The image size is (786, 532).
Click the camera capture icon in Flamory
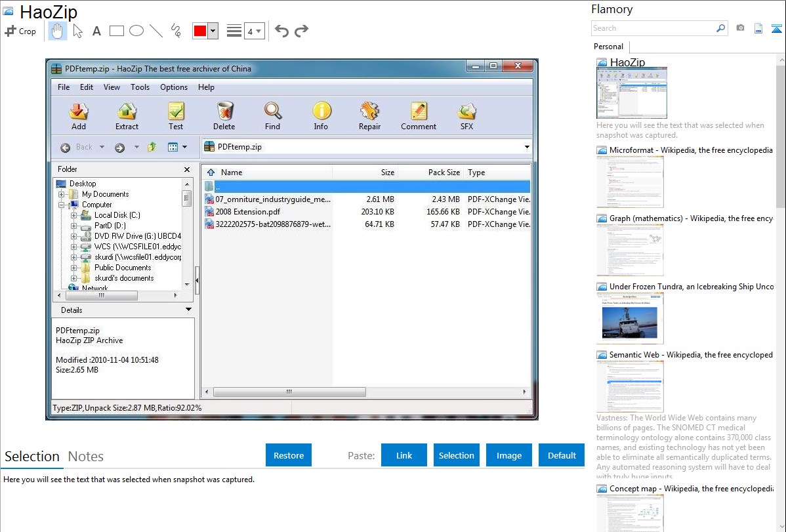[740, 28]
